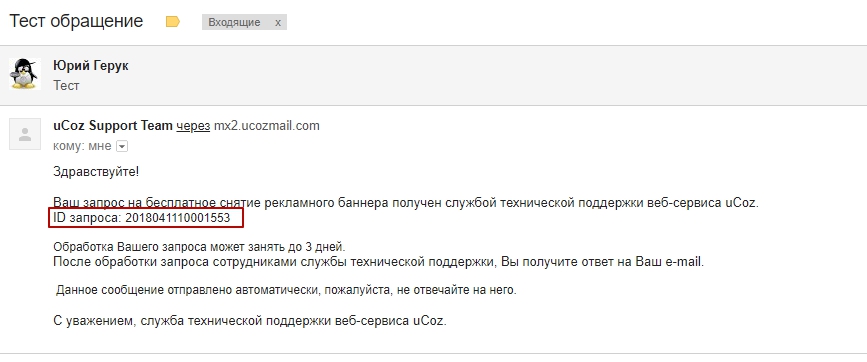This screenshot has height=362, width=867.
Task: Click the sentence about processing up to 3 days
Action: (199, 246)
